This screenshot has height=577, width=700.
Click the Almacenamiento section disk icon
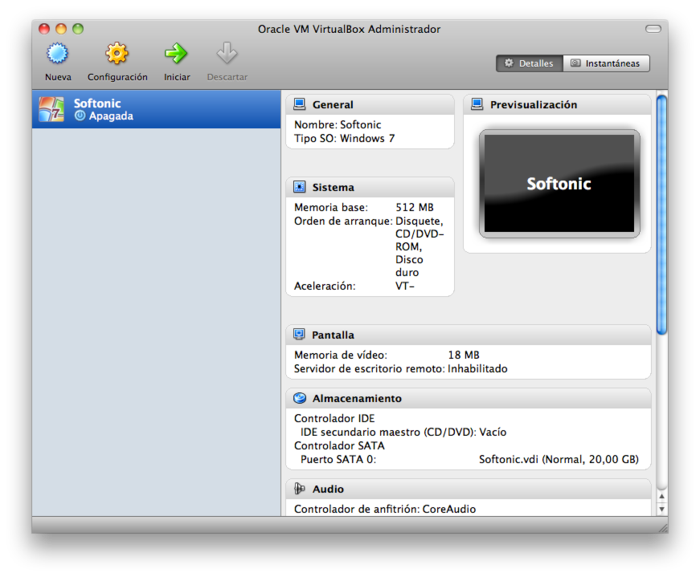(300, 398)
